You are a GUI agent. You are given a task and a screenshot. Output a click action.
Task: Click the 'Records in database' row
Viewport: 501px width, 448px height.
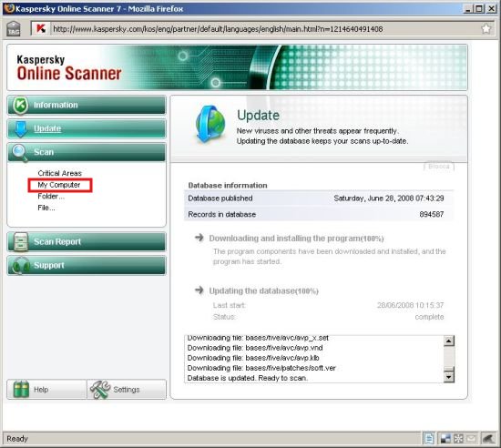click(319, 214)
